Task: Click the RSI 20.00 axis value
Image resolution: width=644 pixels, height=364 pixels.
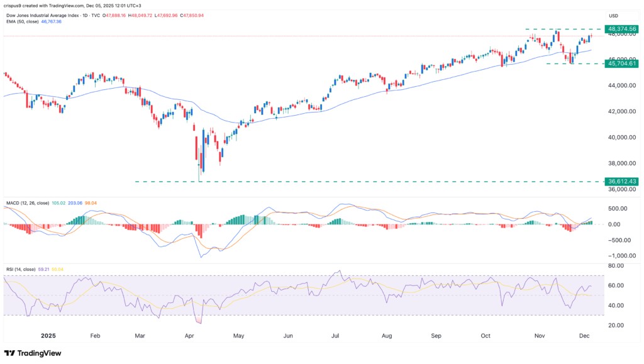Action: point(616,326)
